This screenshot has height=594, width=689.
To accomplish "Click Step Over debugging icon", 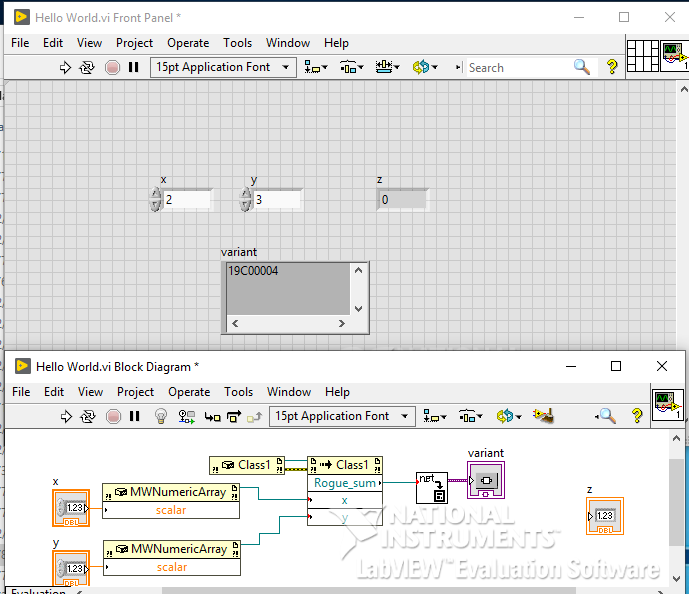I will pos(234,416).
